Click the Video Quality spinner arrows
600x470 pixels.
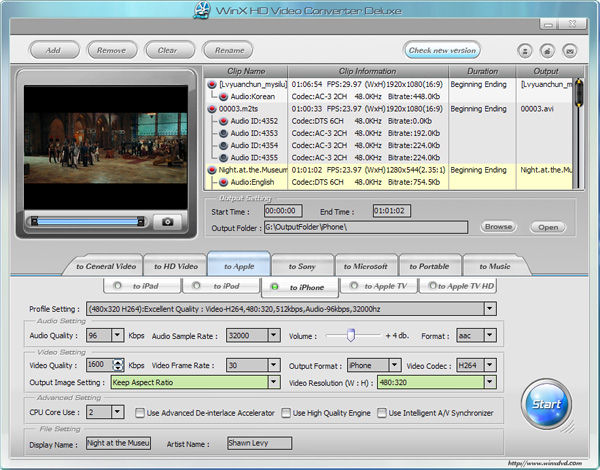coord(118,365)
